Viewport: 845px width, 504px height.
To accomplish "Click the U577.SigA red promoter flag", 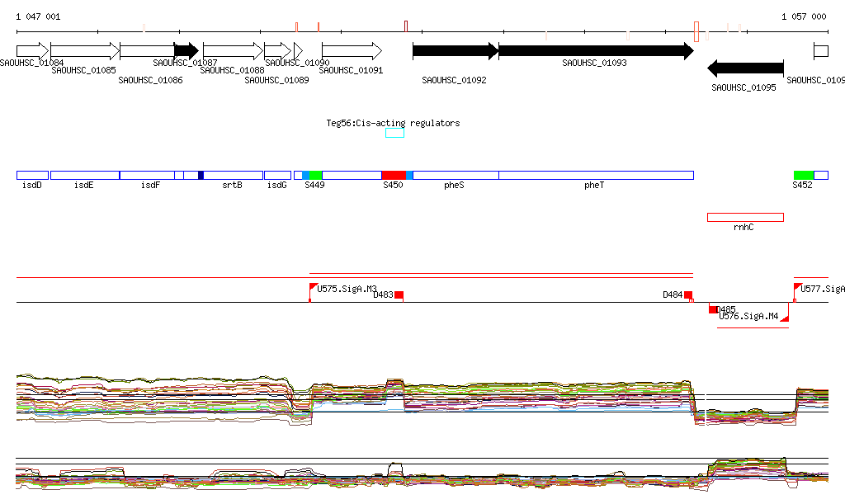I will coord(797,287).
